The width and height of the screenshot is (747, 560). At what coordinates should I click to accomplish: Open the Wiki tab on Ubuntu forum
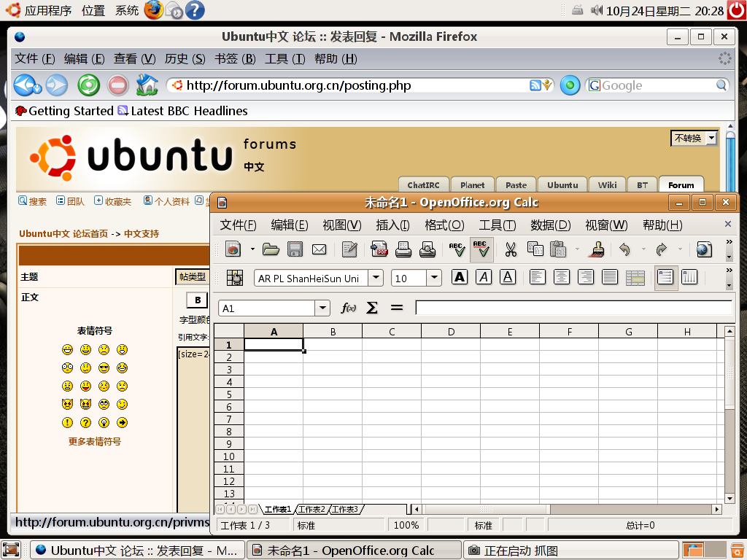[x=607, y=184]
